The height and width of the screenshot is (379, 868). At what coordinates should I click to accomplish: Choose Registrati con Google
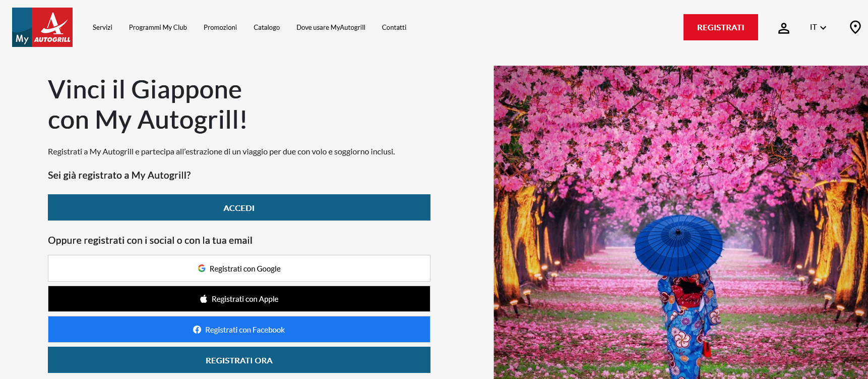(239, 268)
